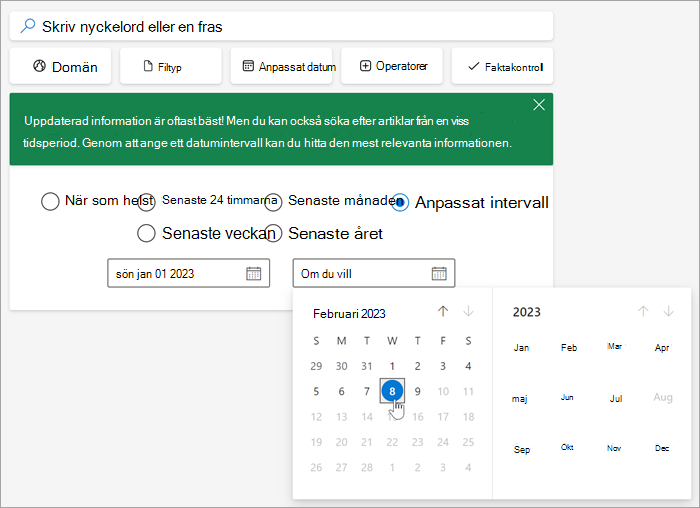
Task: Go to next year with down arrow
Action: point(668,311)
